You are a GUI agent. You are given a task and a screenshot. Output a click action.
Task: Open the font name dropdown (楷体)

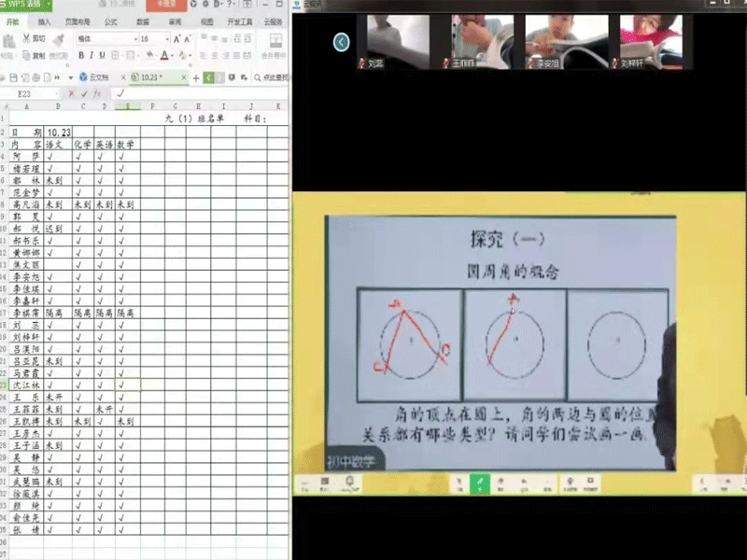point(135,39)
